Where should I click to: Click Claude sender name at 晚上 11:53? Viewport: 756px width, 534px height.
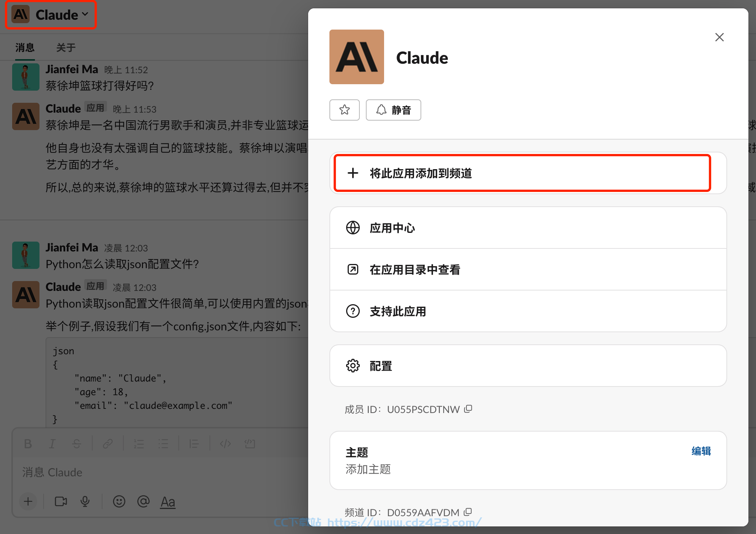pyautogui.click(x=63, y=108)
